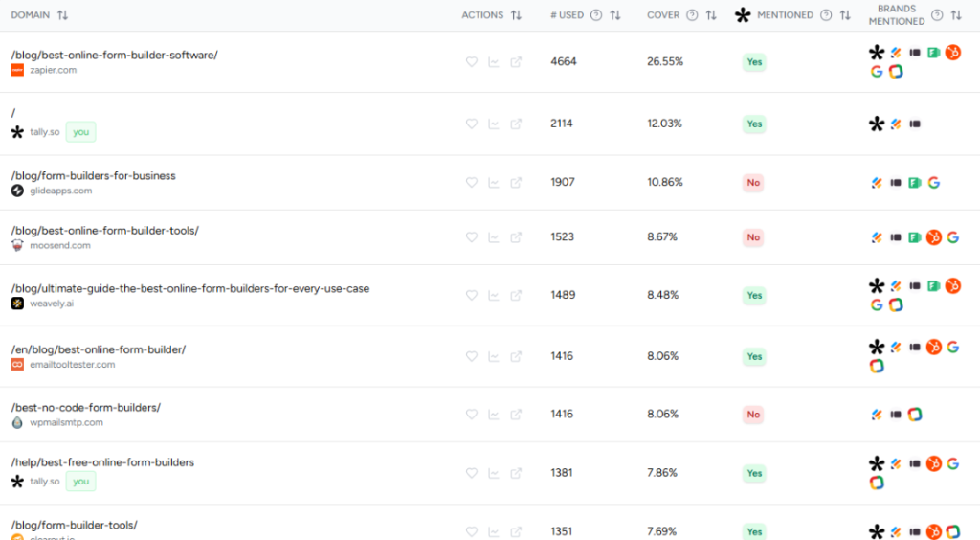Click sort arrows of MENTIONED column
Viewport: 980px width, 540px height.
(x=845, y=15)
